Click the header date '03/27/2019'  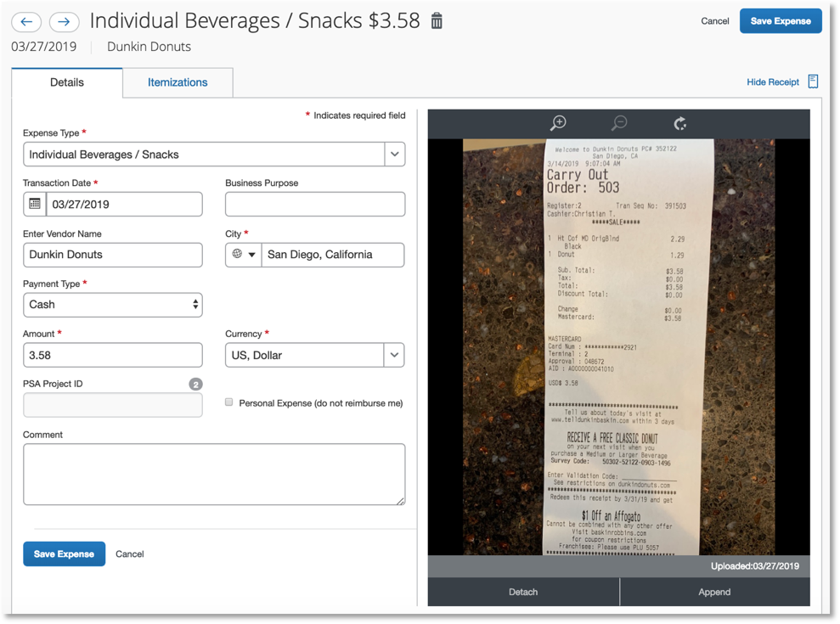point(44,47)
